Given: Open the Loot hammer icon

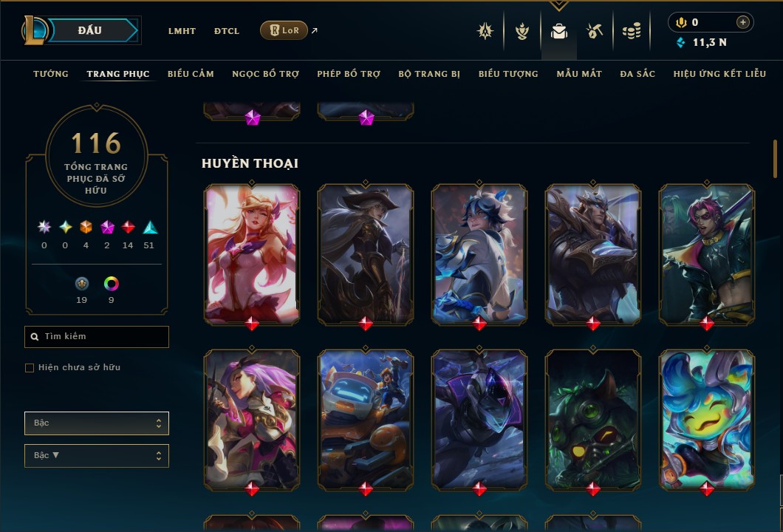Looking at the screenshot, I should 594,31.
